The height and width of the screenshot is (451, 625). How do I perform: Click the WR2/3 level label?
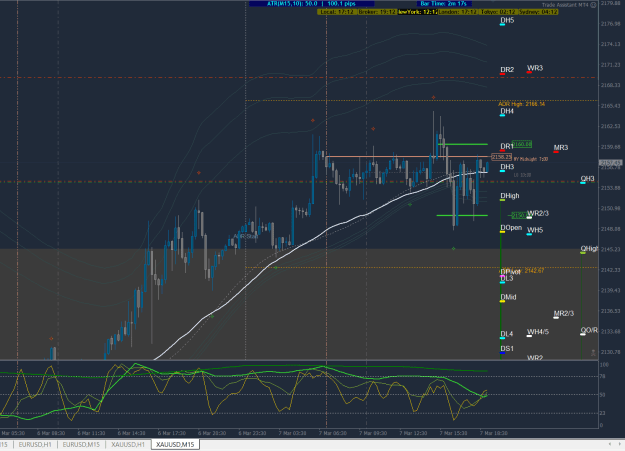(x=538, y=213)
